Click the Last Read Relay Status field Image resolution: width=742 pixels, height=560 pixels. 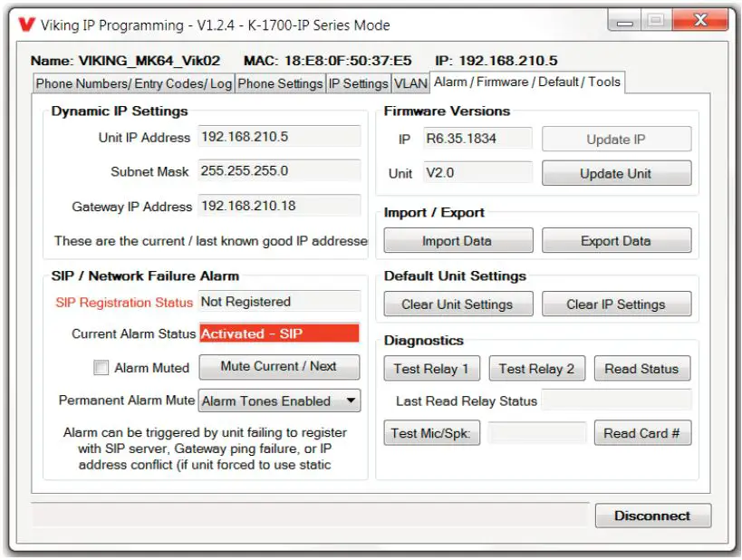click(x=616, y=400)
